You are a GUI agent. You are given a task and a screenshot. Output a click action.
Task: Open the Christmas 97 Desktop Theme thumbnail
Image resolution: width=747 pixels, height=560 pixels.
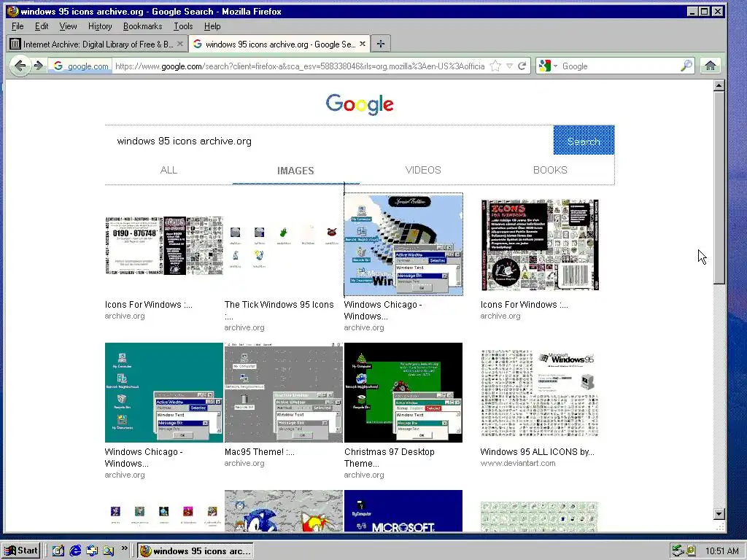(x=403, y=392)
